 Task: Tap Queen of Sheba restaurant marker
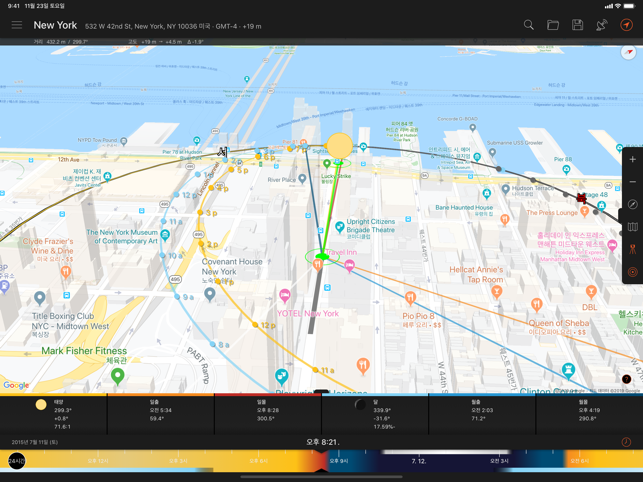(537, 305)
